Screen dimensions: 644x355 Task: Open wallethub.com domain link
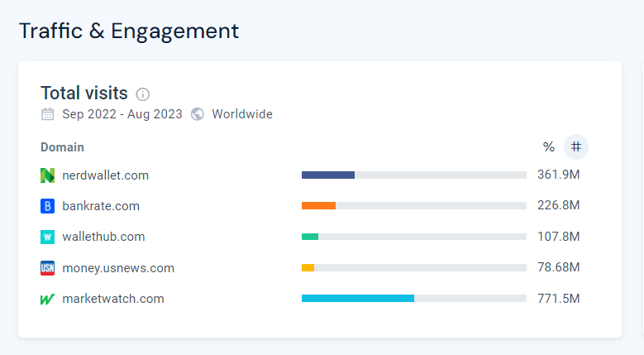(103, 237)
